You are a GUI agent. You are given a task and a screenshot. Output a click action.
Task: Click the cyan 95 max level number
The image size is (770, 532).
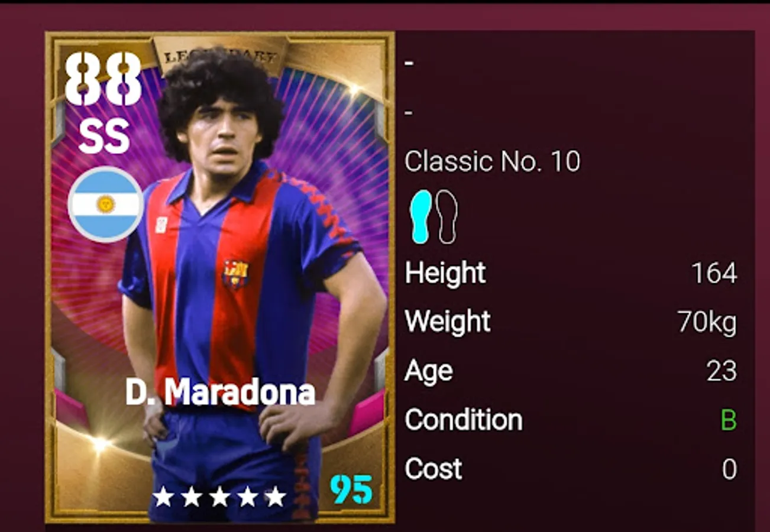(352, 489)
